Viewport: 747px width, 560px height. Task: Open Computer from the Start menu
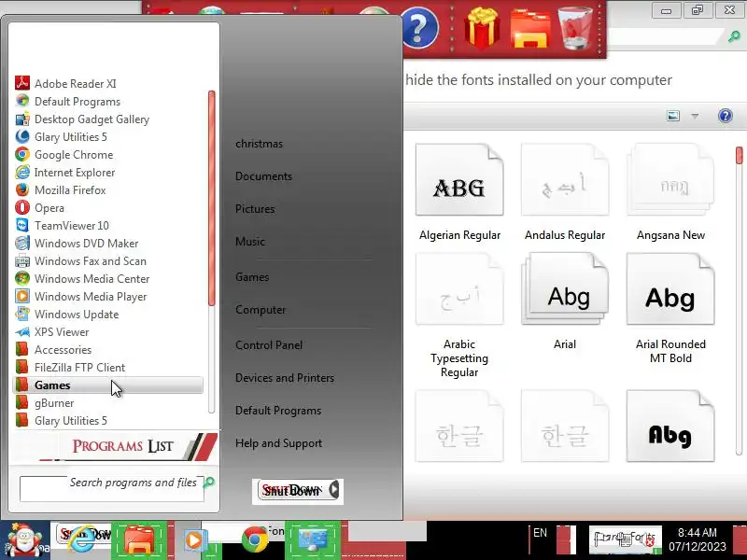[x=261, y=310]
